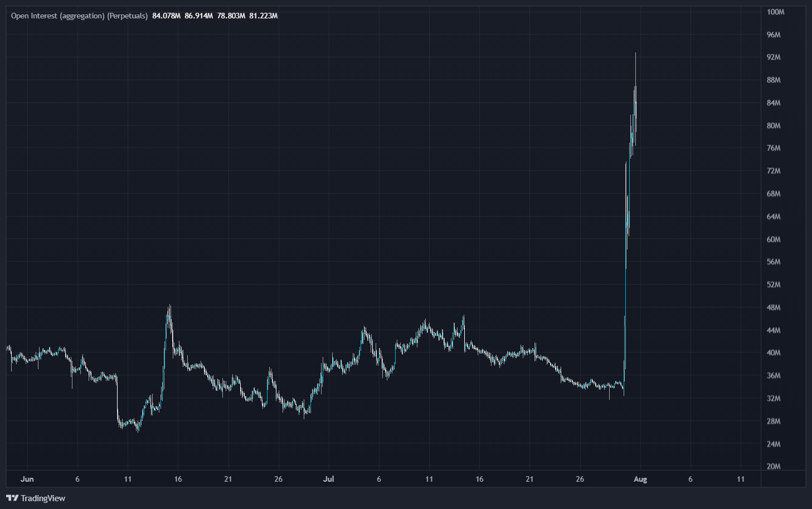Image resolution: width=812 pixels, height=509 pixels.
Task: Click the 56M price axis label
Action: (x=774, y=262)
